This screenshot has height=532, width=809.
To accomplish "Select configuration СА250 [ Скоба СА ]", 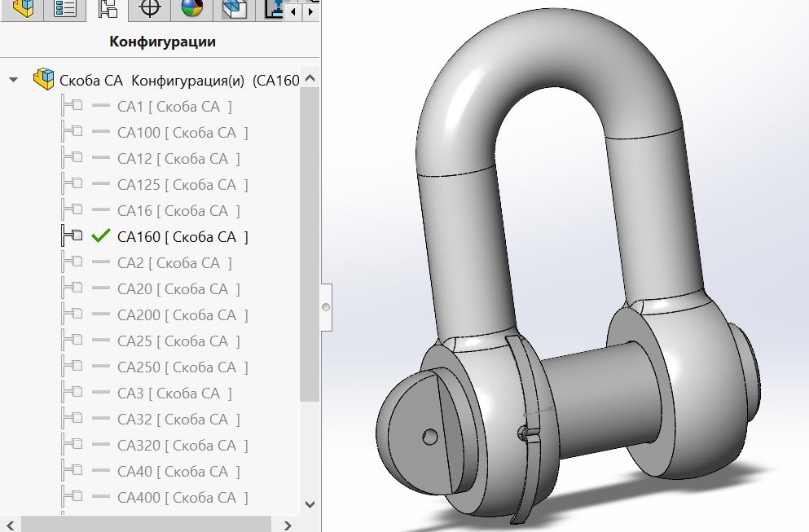I will point(182,367).
